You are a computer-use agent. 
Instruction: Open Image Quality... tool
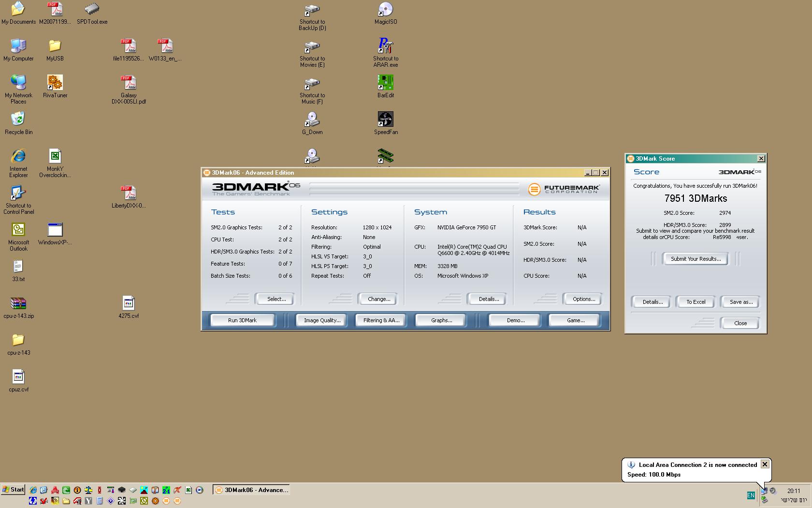[x=322, y=320]
